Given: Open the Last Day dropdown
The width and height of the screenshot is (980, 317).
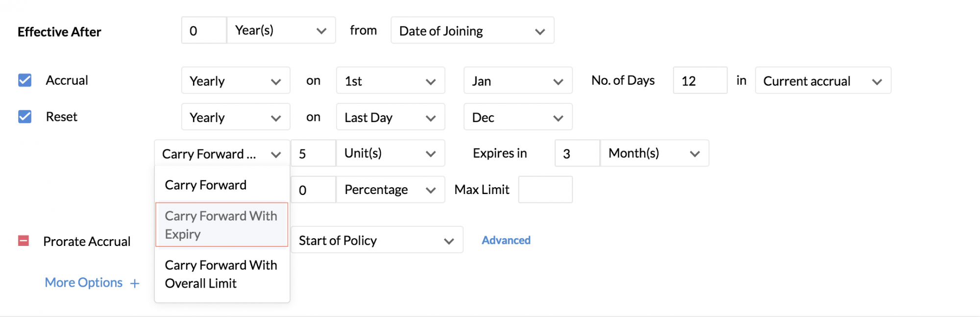Looking at the screenshot, I should [390, 118].
